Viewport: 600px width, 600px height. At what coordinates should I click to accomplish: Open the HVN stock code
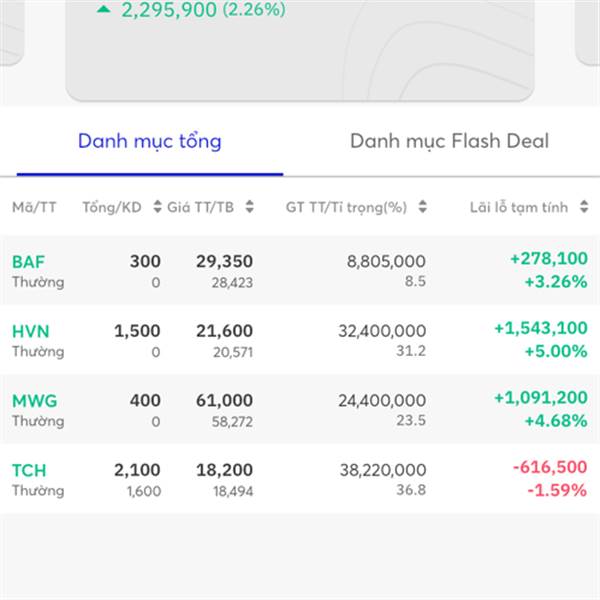pyautogui.click(x=31, y=331)
